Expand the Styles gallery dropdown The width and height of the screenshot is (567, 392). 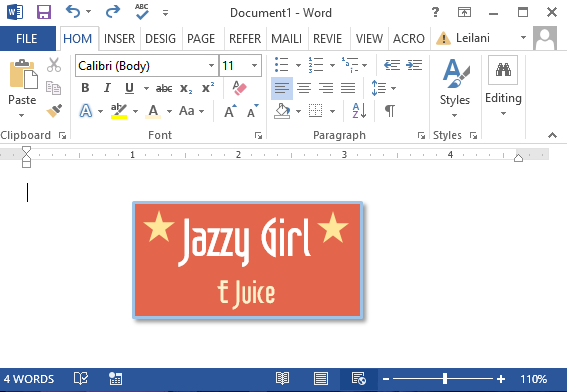tap(454, 116)
